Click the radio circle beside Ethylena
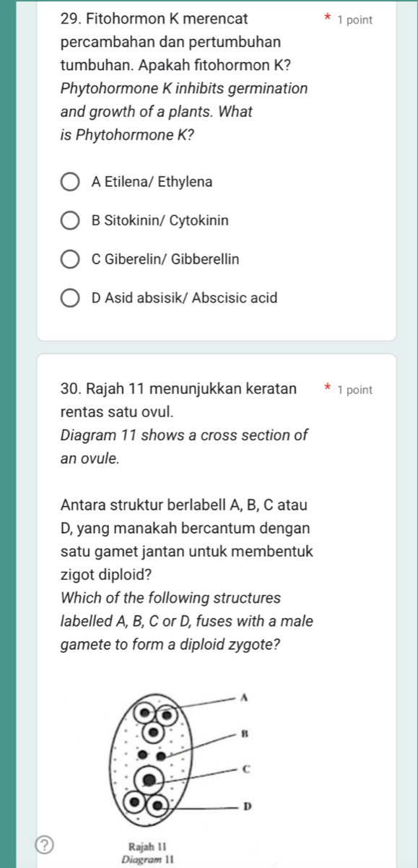Image resolution: width=418 pixels, height=868 pixels. coord(69,182)
